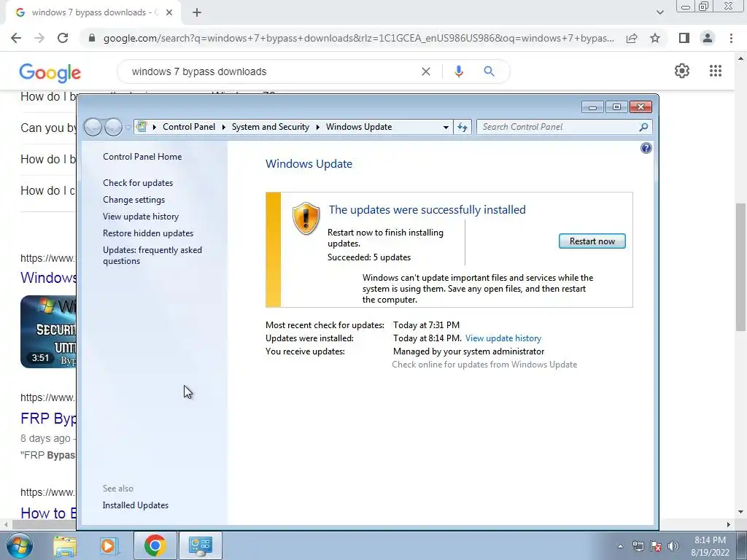Open Google apps grid
The width and height of the screenshot is (747, 560).
pyautogui.click(x=715, y=71)
